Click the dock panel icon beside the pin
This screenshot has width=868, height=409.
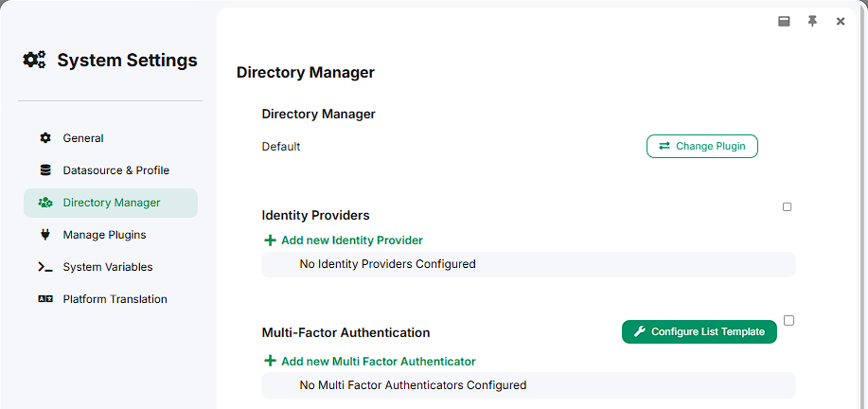tap(784, 22)
